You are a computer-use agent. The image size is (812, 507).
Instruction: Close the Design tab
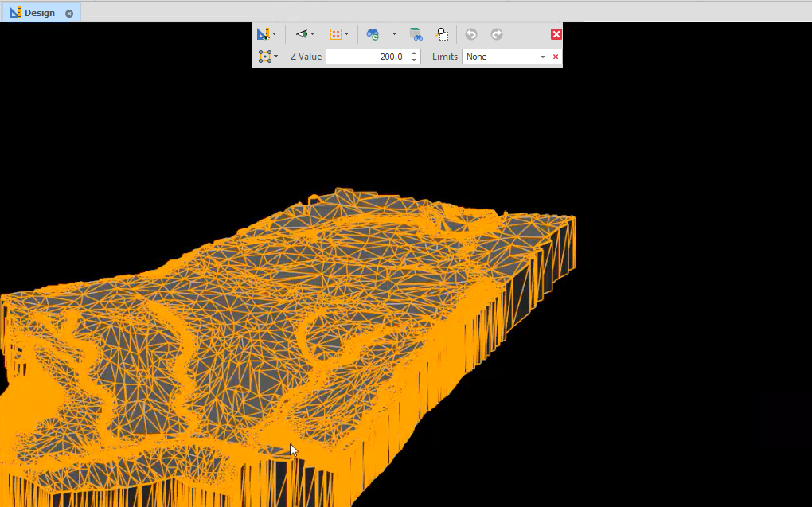[69, 14]
